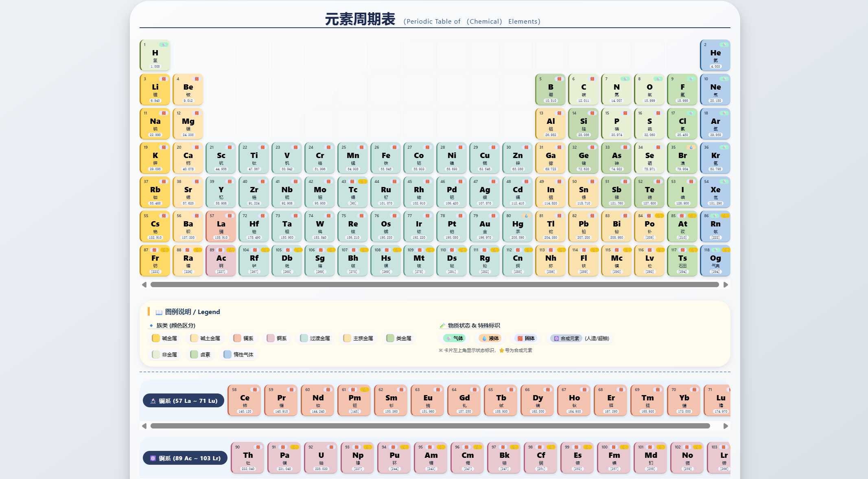Click the 主族金属 color swatch in the legend

pos(347,338)
